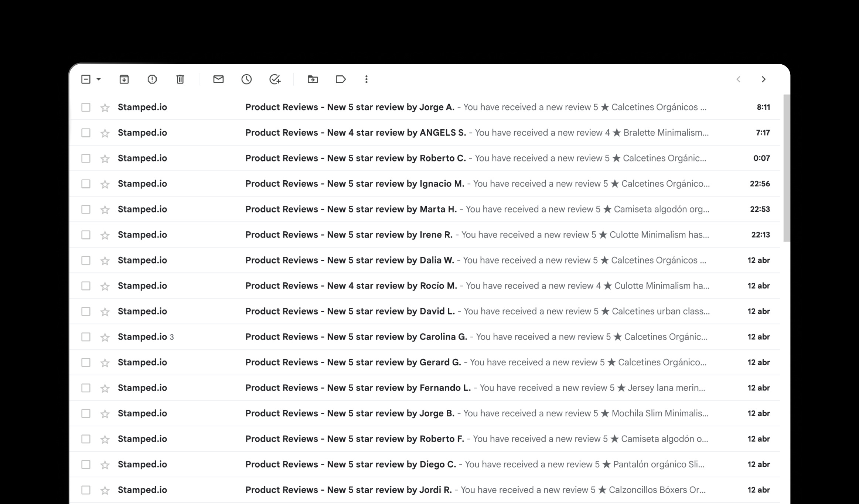Open the Jersey lana review by Fernando L.

click(x=425, y=388)
